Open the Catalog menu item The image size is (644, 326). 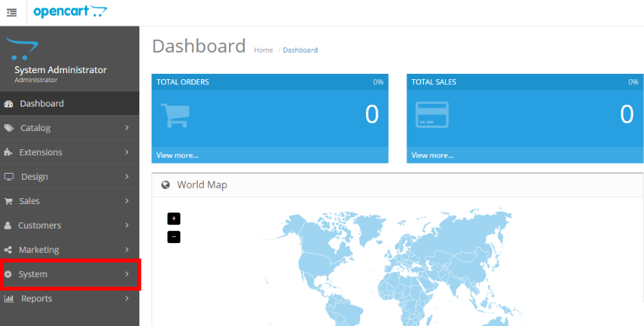click(69, 128)
